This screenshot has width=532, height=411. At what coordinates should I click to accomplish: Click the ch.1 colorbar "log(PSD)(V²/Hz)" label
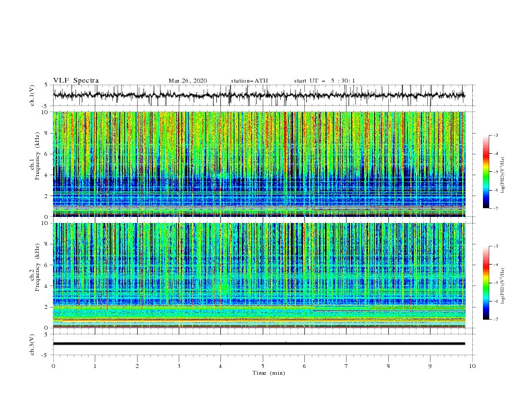tap(504, 175)
